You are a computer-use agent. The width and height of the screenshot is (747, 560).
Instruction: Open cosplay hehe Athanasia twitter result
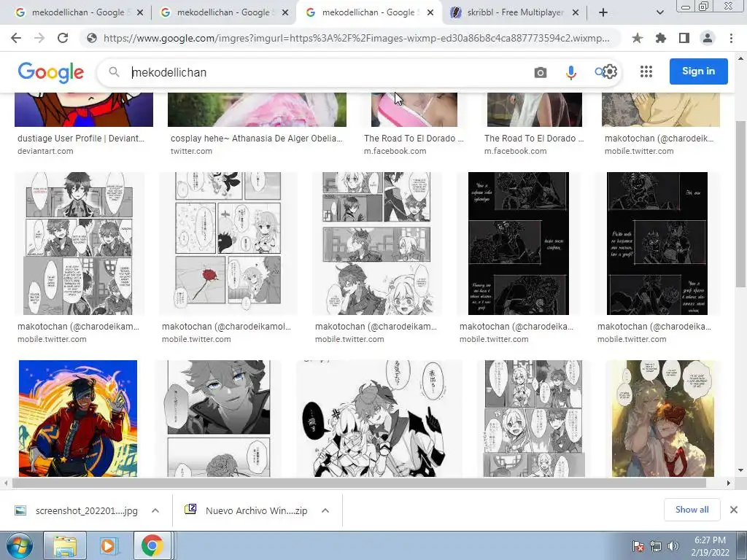[256, 138]
